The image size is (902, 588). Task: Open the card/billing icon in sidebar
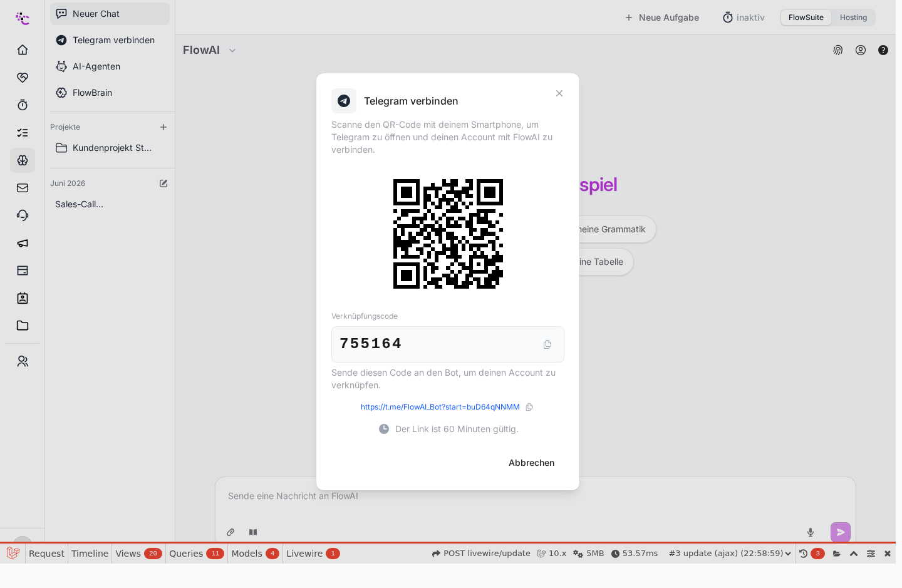[x=23, y=271]
